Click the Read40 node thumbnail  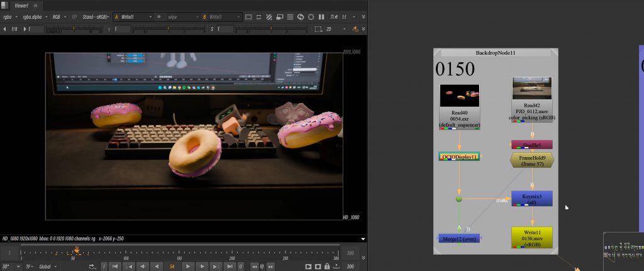click(459, 96)
